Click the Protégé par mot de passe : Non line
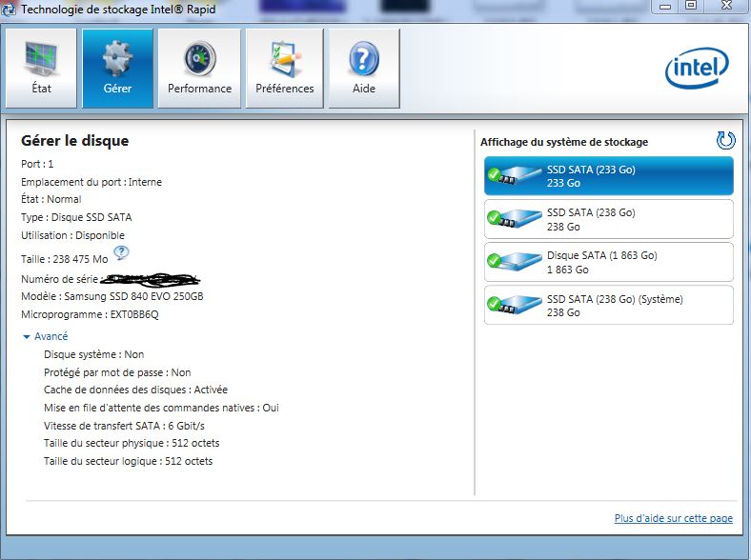 117,372
